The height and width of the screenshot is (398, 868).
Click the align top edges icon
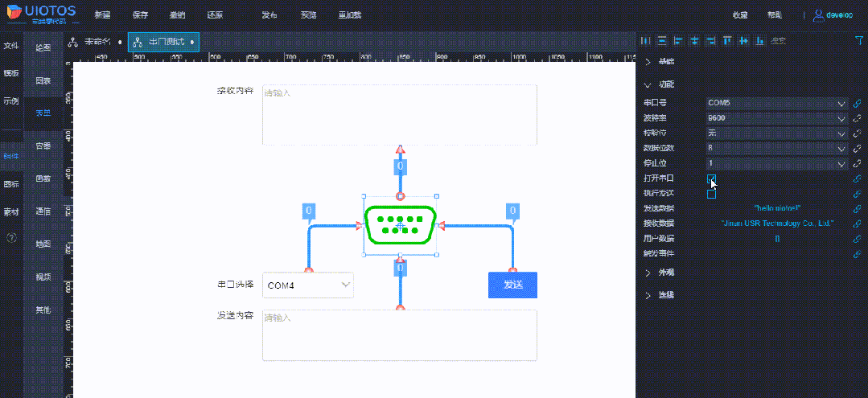(727, 40)
